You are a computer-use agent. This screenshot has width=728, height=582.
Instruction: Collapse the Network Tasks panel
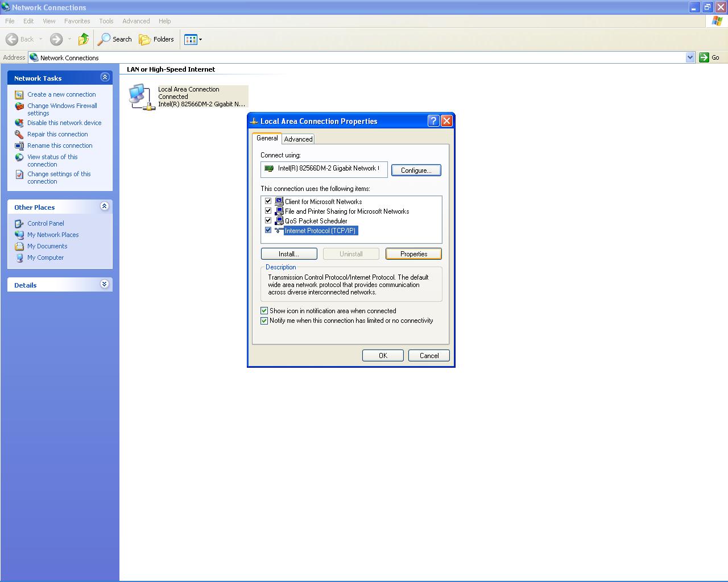point(105,77)
